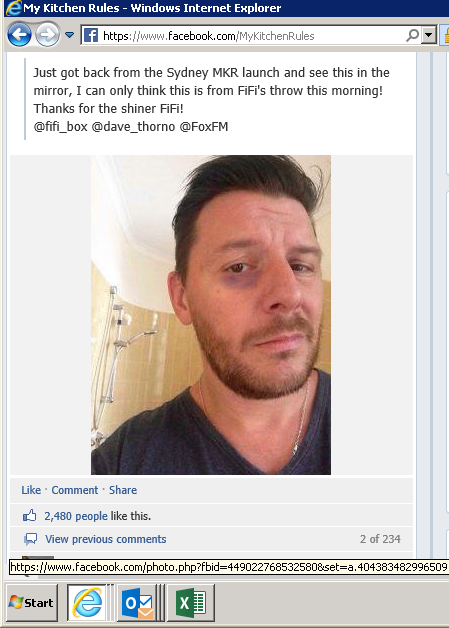This screenshot has height=628, width=449.
Task: Open Outlook from the taskbar
Action: (x=139, y=602)
